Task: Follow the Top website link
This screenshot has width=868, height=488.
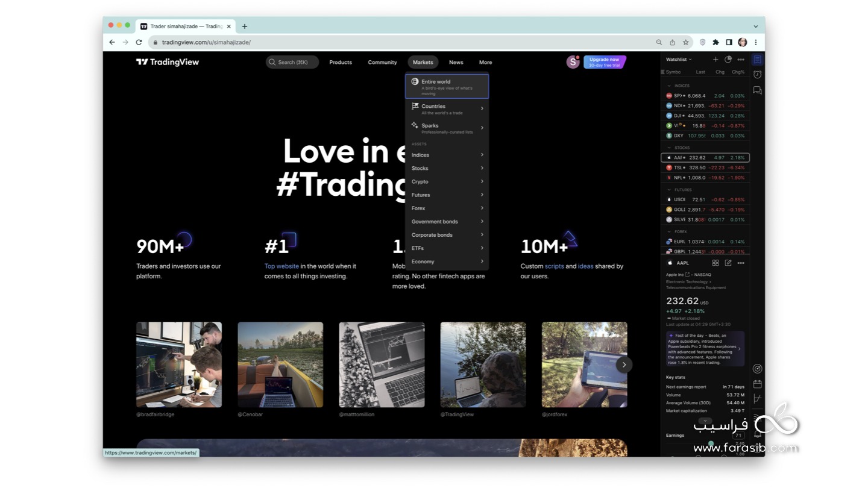Action: click(x=281, y=266)
